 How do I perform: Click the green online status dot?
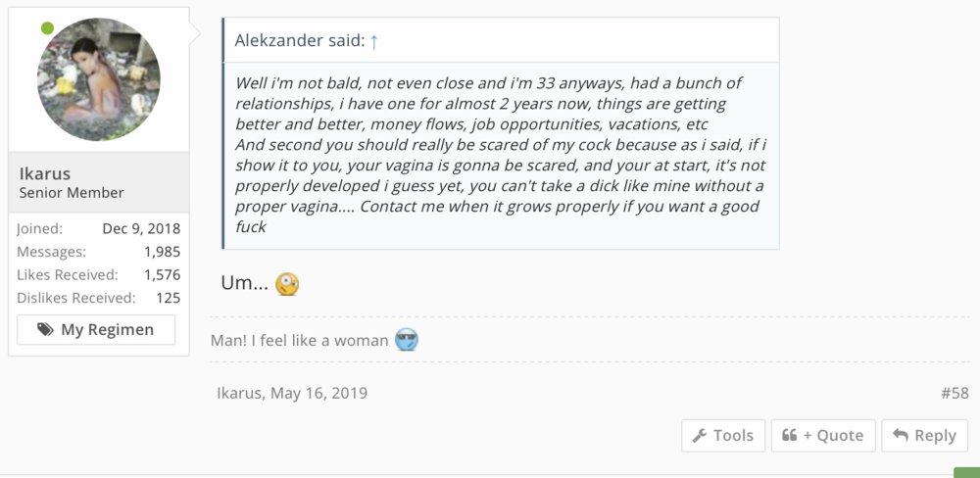[x=47, y=28]
